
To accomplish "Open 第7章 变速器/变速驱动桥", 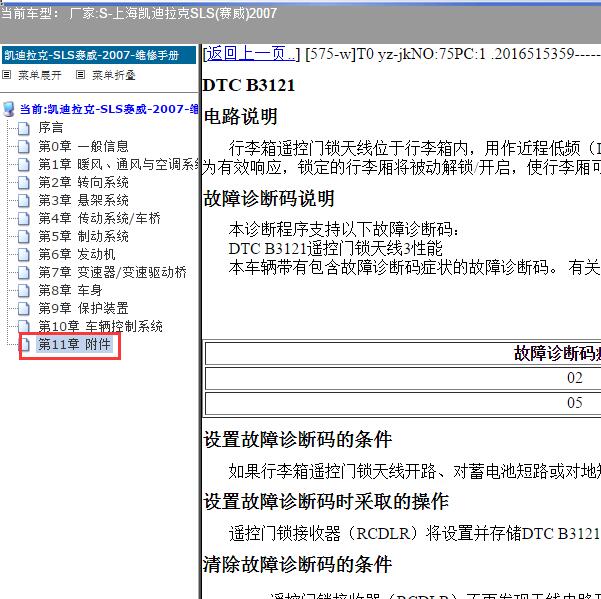I will (112, 272).
